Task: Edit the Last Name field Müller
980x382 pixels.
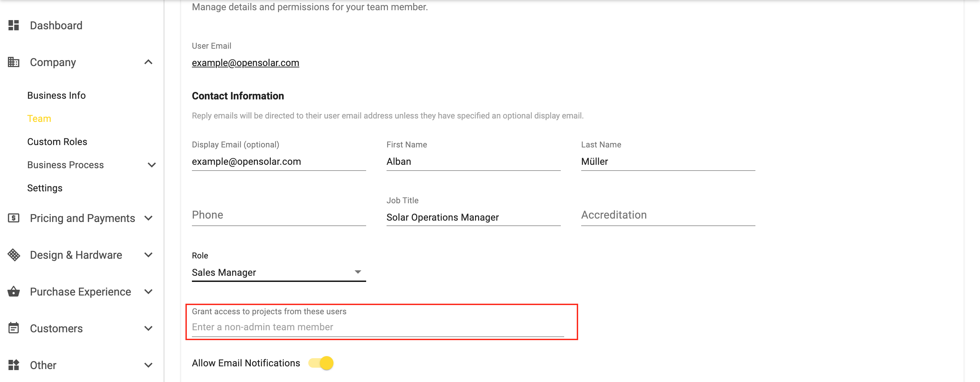Action: [x=668, y=162]
